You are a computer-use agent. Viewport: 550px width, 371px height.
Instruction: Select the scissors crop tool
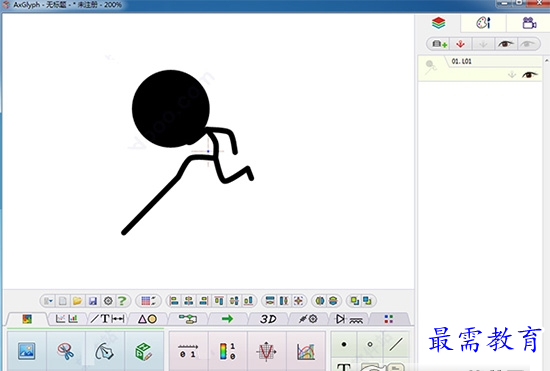[x=66, y=351]
